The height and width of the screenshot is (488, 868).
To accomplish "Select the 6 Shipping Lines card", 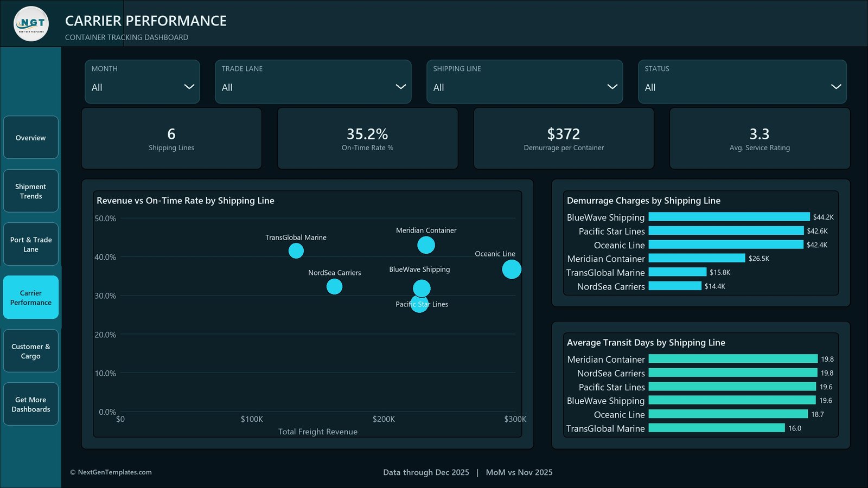I will (171, 138).
